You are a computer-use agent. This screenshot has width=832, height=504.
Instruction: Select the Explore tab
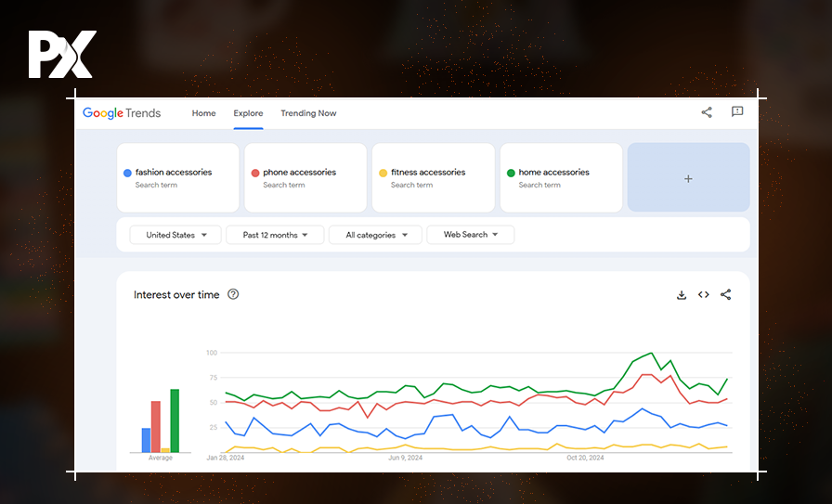click(248, 113)
